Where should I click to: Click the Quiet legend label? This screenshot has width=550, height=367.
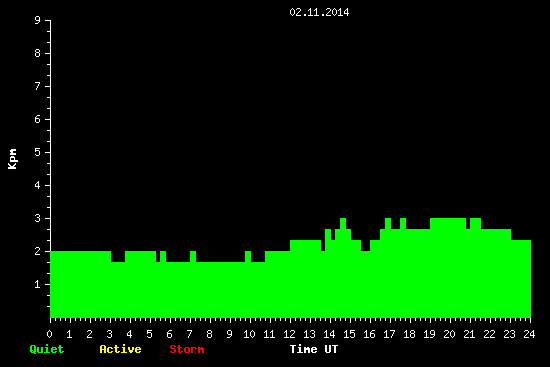click(47, 349)
